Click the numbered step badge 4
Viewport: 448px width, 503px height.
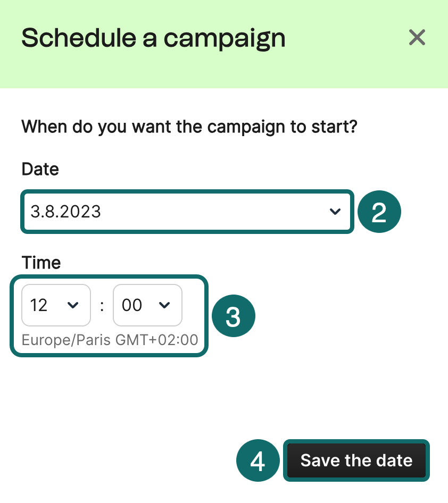pos(258,461)
